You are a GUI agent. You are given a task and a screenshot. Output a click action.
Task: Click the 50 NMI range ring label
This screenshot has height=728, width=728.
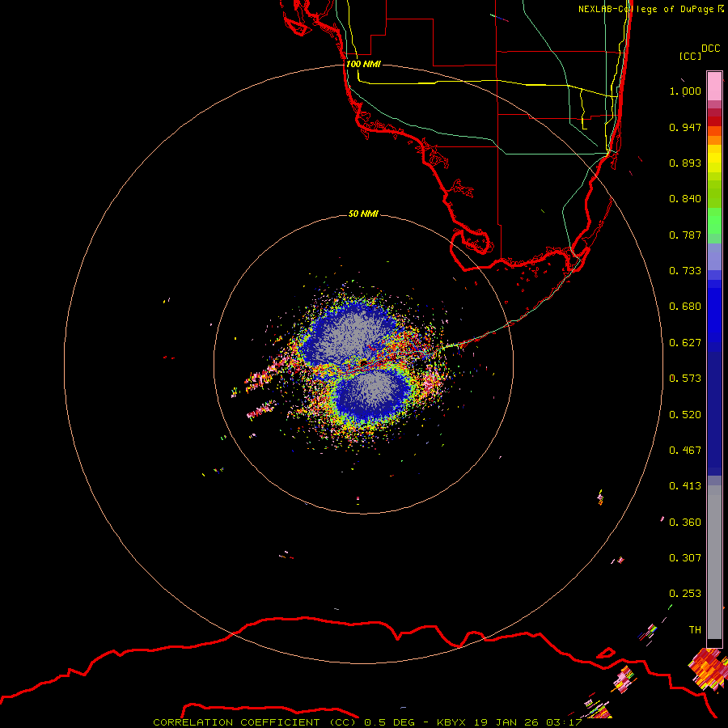(363, 214)
